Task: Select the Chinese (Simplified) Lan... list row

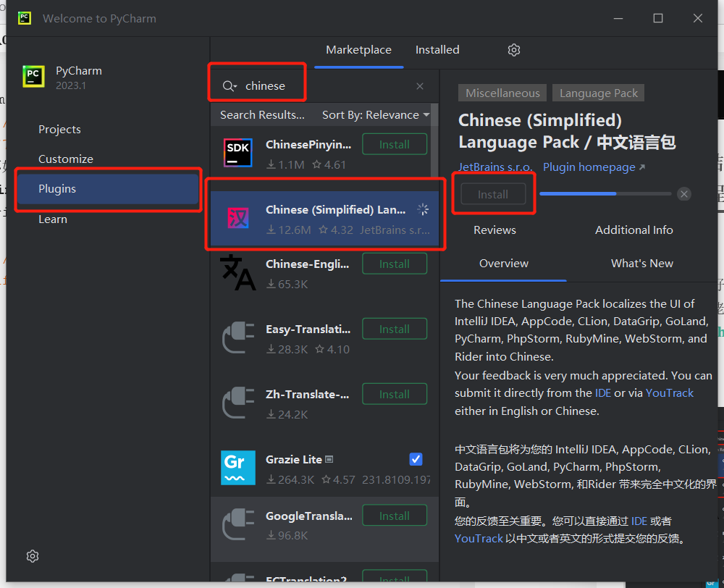Action: coord(325,219)
